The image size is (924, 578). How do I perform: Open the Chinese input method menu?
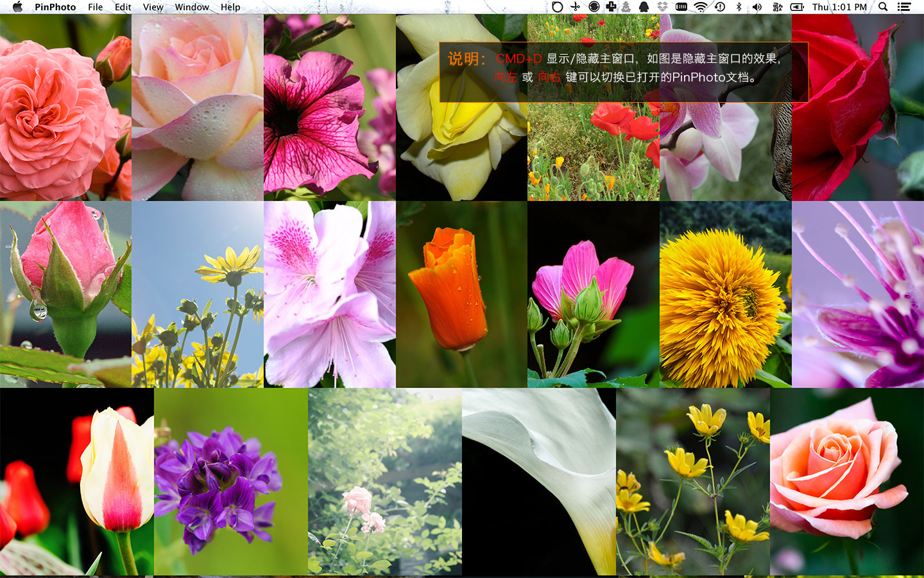(x=778, y=7)
